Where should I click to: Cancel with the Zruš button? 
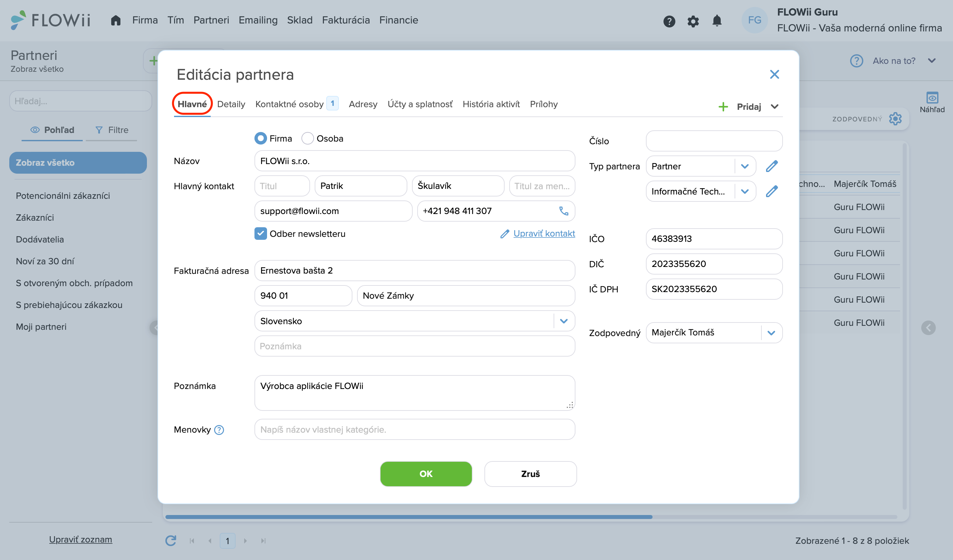tap(530, 474)
